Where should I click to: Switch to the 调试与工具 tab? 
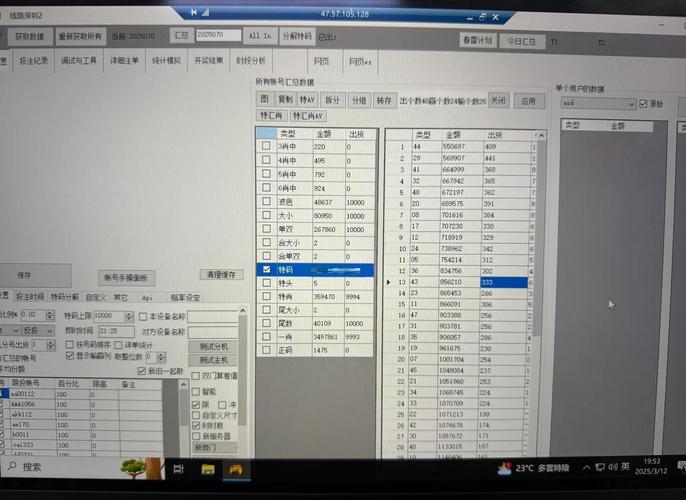[x=79, y=61]
